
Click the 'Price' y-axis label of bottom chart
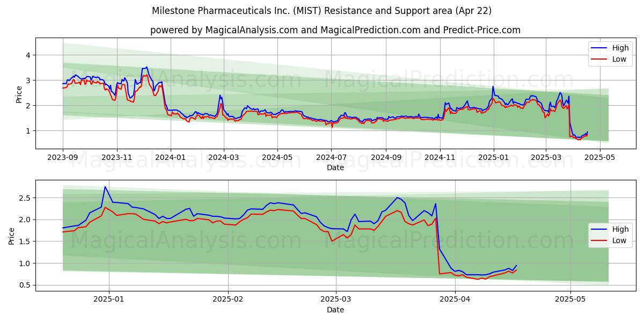tap(12, 236)
